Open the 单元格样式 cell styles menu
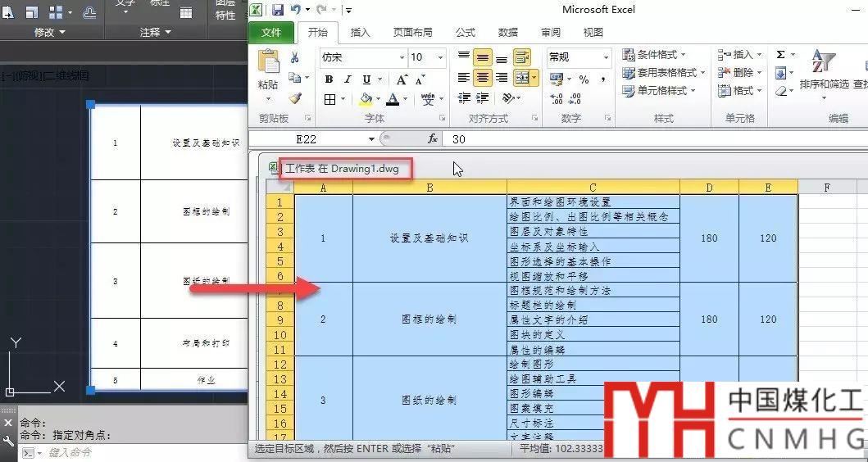The width and height of the screenshot is (868, 462). point(659,90)
